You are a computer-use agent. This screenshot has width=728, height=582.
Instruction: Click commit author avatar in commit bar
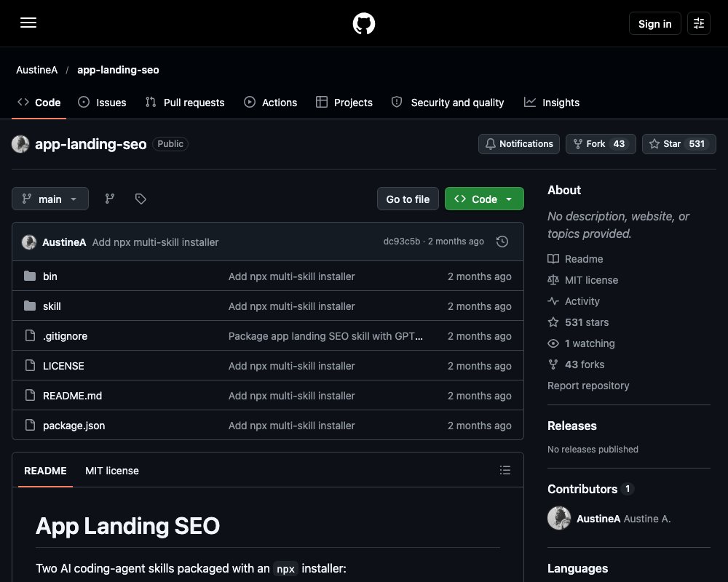click(x=29, y=242)
